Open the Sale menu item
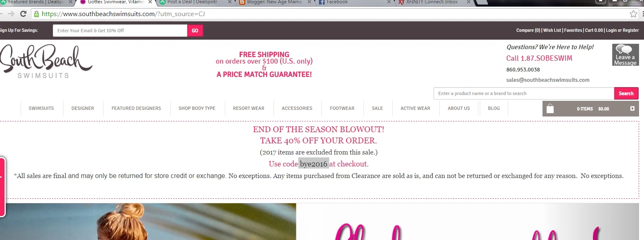 [377, 108]
